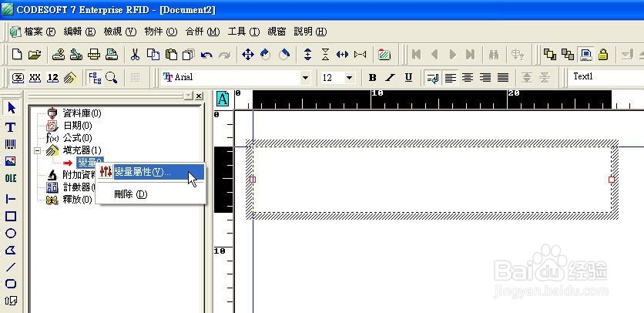The width and height of the screenshot is (644, 313).
Task: Align text right
Action: click(x=485, y=77)
